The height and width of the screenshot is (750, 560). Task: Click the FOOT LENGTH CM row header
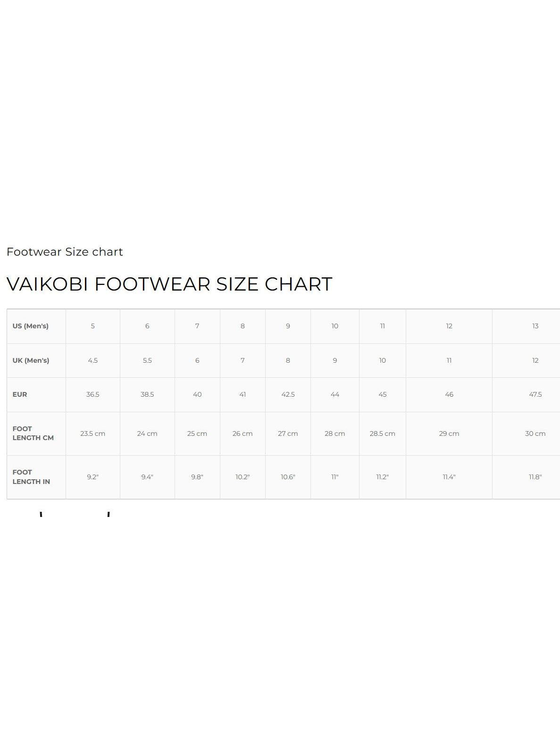point(33,433)
